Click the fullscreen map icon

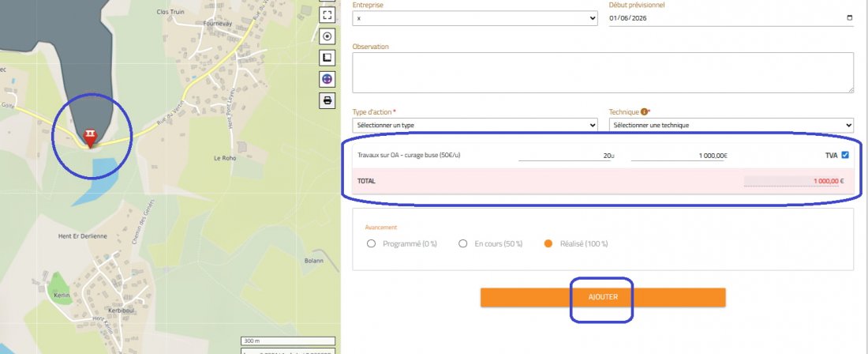click(x=327, y=15)
